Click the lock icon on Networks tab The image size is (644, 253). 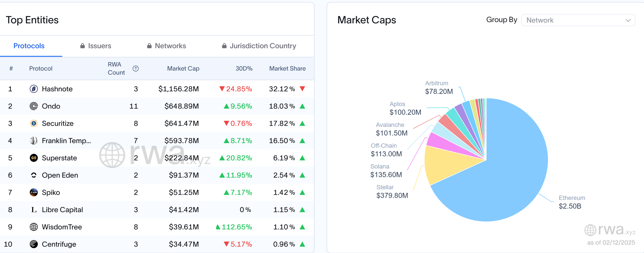tap(149, 46)
